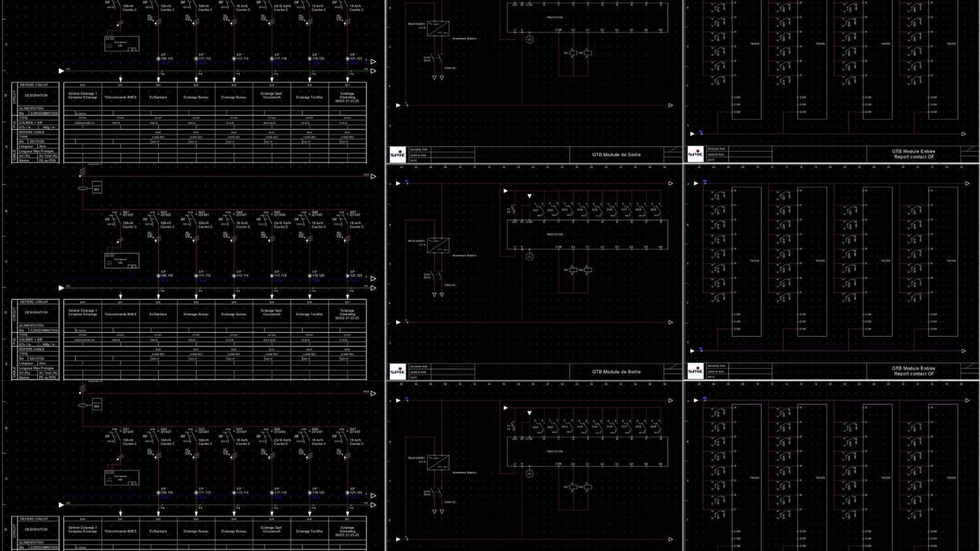The height and width of the screenshot is (551, 980).
Task: Click the SPIE logo beside the upper 'GTB Module de Sortie' title
Action: tap(397, 155)
